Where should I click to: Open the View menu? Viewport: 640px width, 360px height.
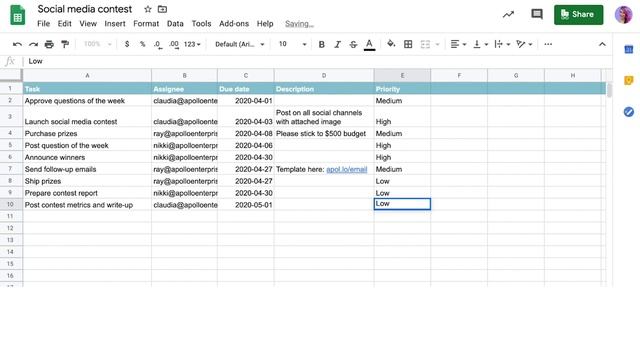point(88,24)
